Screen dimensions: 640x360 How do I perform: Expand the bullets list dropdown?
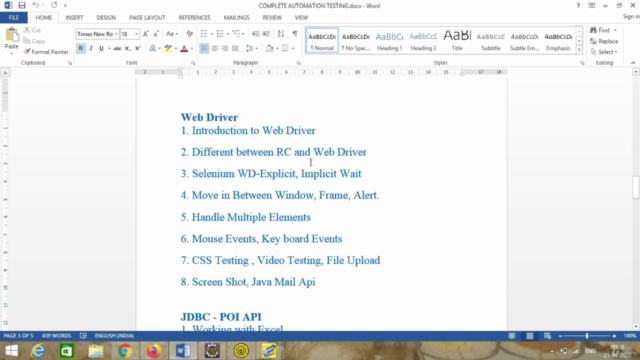(212, 34)
